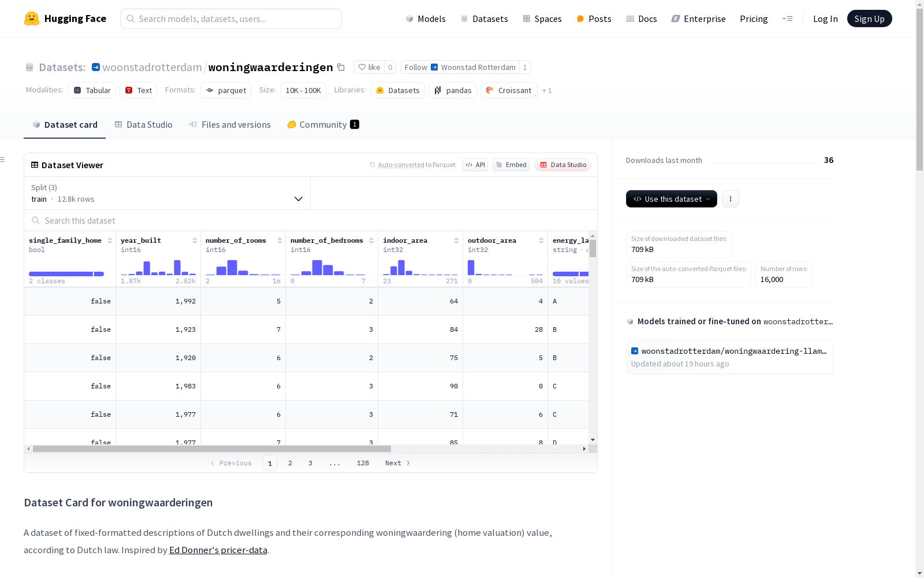This screenshot has height=578, width=924.
Task: Jump to page 128 of the dataset
Action: coord(363,463)
